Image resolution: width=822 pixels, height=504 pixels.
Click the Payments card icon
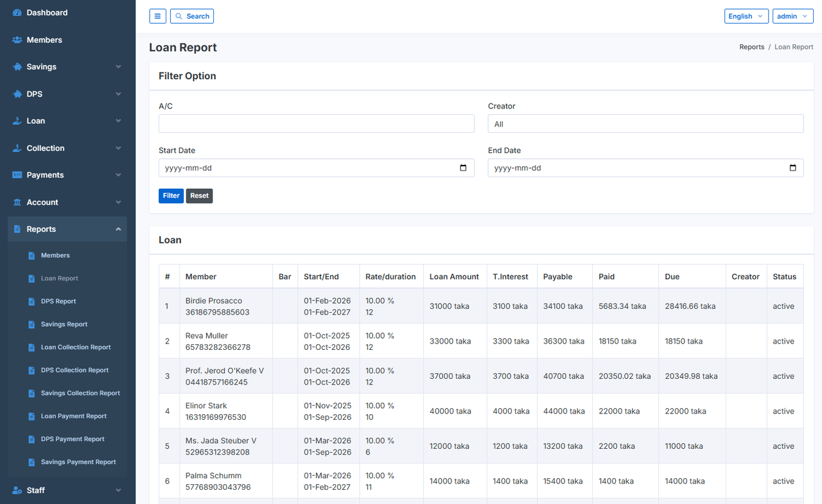pos(17,175)
